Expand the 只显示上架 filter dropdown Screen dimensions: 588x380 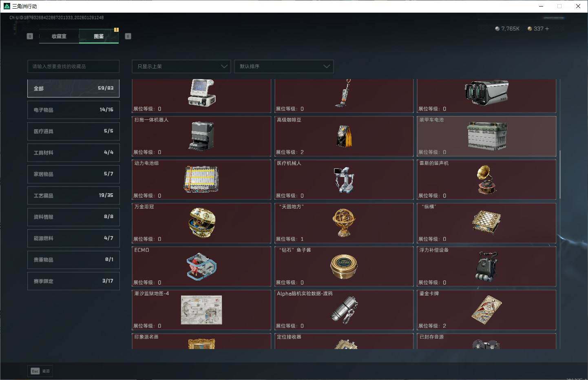click(181, 66)
